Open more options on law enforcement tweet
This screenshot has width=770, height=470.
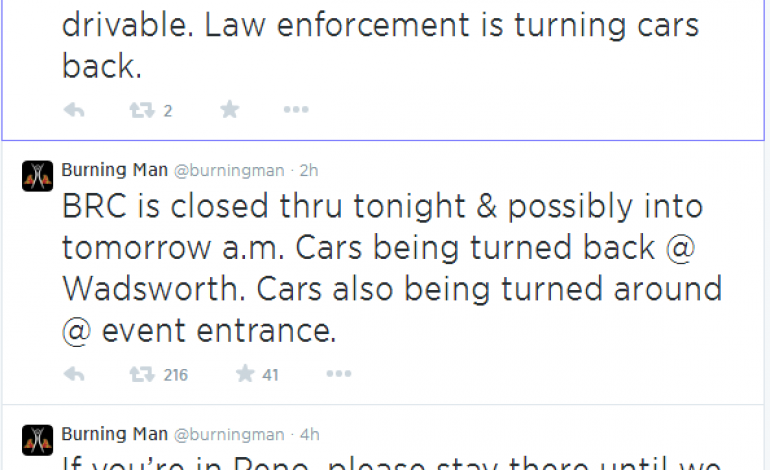pos(296,110)
